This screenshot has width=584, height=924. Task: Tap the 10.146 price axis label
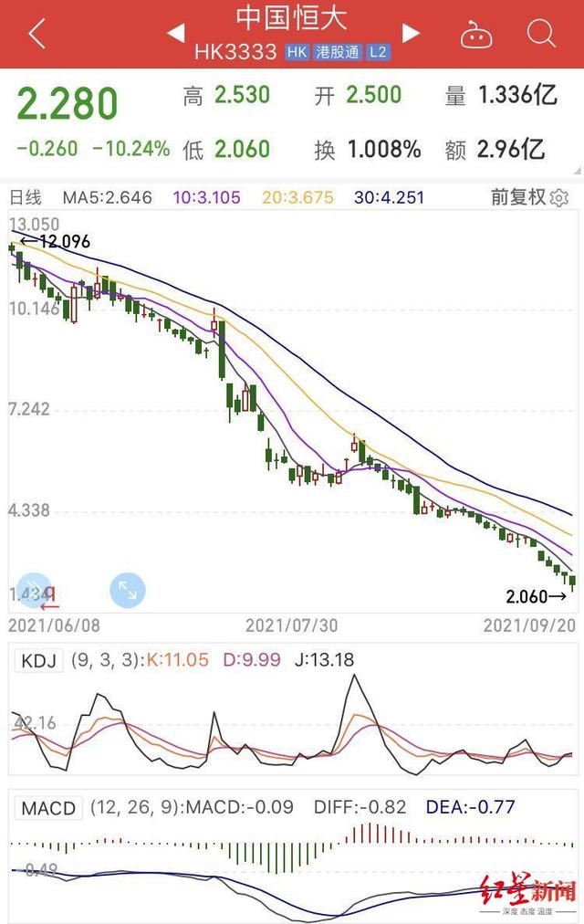pyautogui.click(x=34, y=309)
